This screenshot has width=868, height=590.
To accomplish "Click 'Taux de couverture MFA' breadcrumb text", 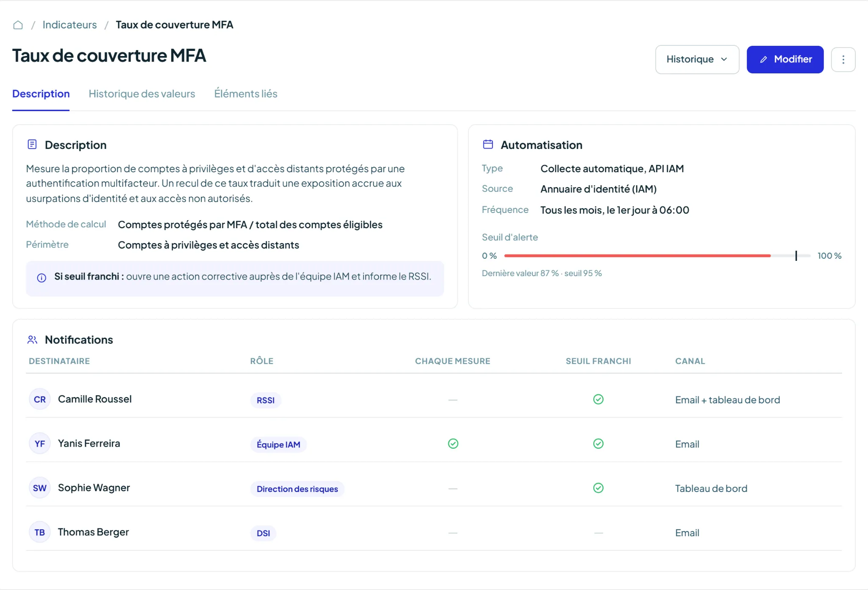I will click(x=174, y=25).
